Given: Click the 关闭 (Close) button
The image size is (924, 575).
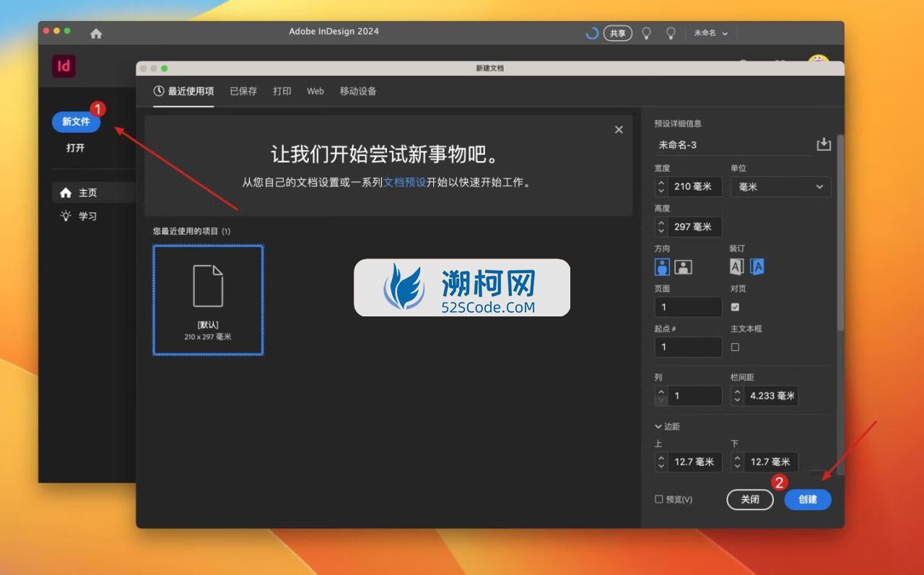Looking at the screenshot, I should click(x=750, y=499).
